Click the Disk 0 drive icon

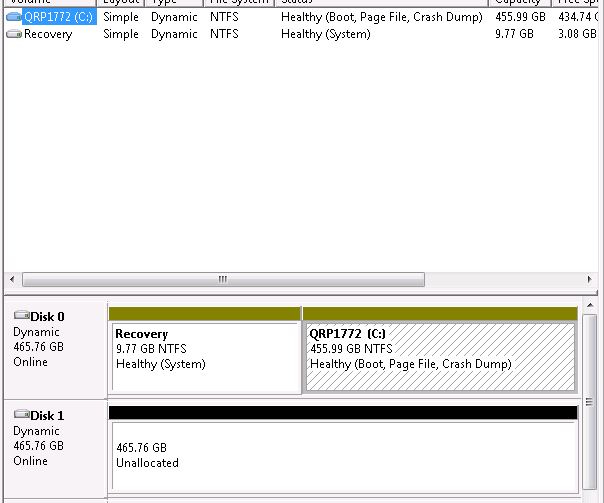pos(22,315)
